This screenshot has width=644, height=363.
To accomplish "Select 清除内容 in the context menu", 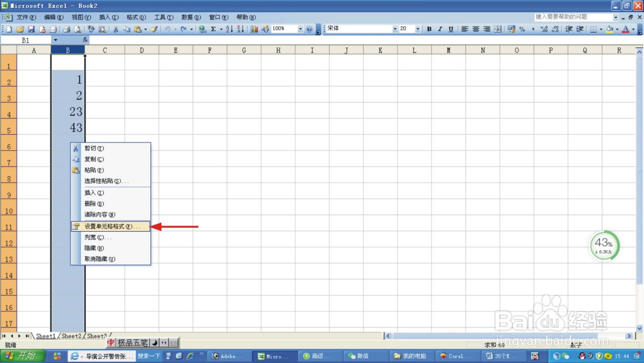I will [x=111, y=214].
